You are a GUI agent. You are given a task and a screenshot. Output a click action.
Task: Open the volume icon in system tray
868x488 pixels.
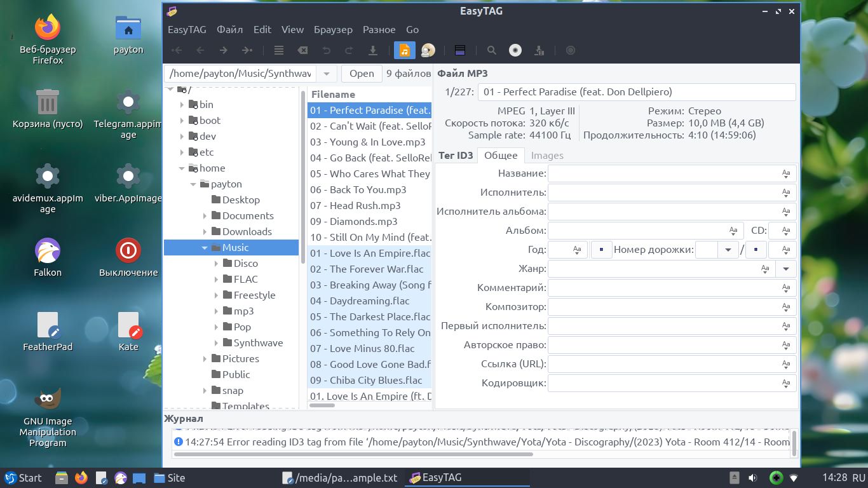pos(753,478)
